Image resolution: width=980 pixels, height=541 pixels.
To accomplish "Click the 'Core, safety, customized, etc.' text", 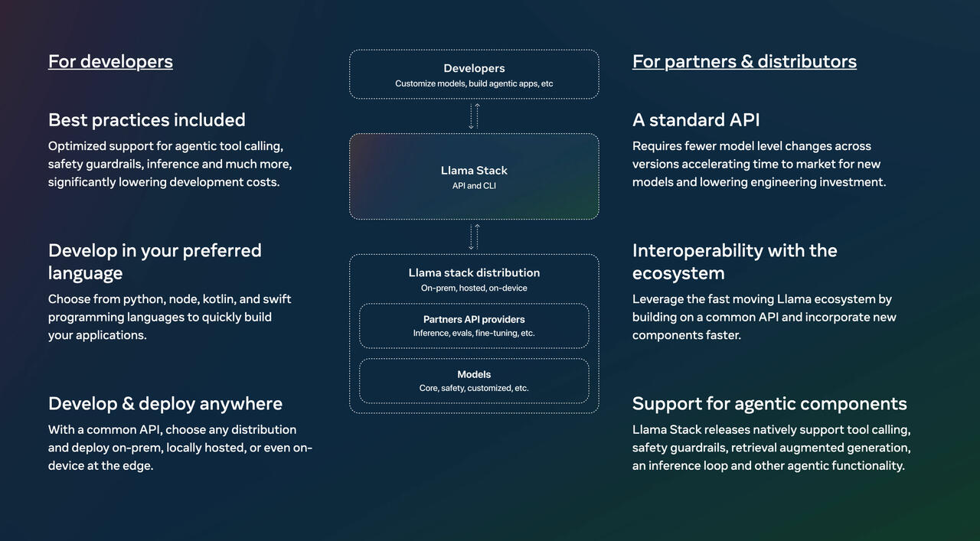I will pos(474,388).
